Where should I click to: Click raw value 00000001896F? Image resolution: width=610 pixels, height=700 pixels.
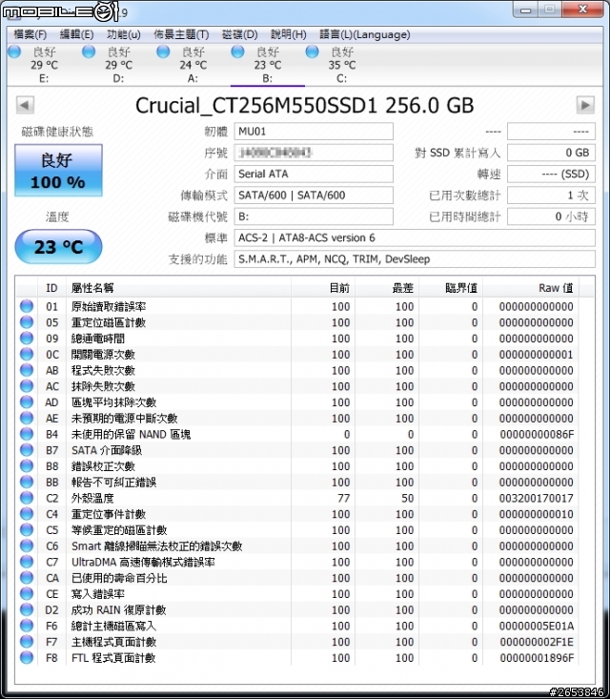[x=536, y=658]
